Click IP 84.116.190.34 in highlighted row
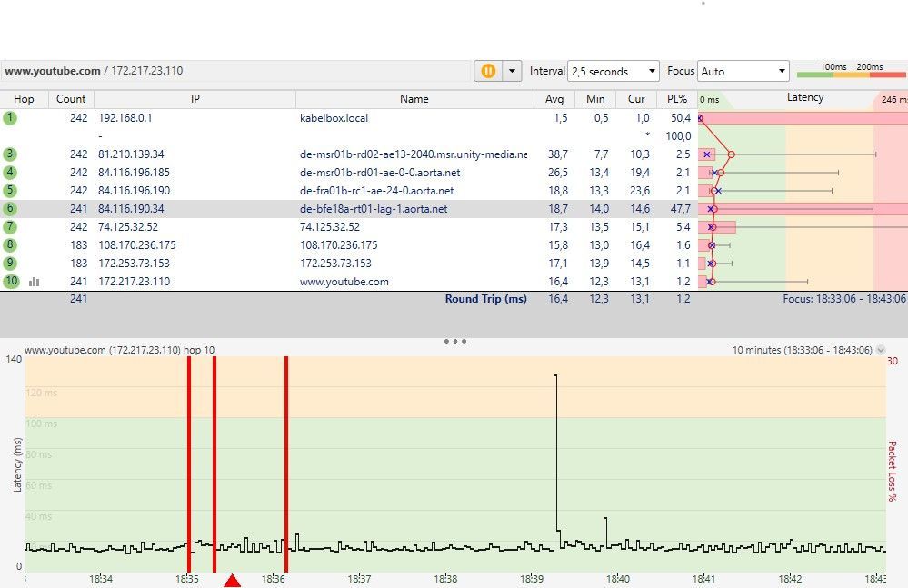 tap(131, 209)
